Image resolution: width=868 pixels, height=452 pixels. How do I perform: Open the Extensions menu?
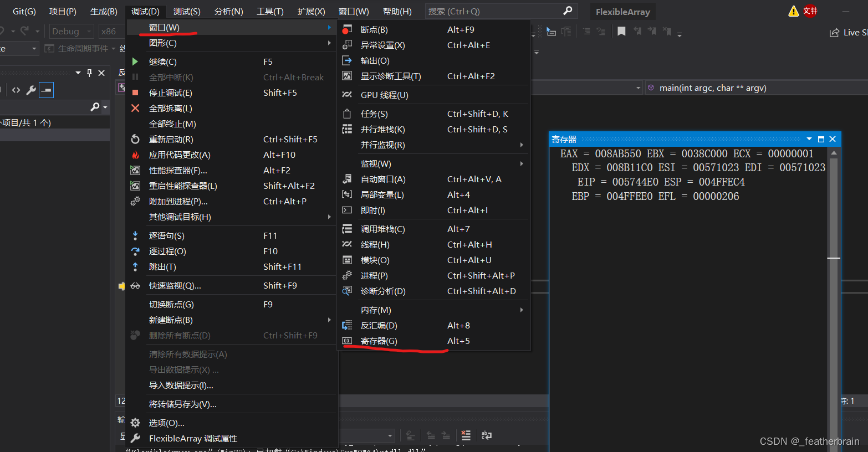point(311,11)
